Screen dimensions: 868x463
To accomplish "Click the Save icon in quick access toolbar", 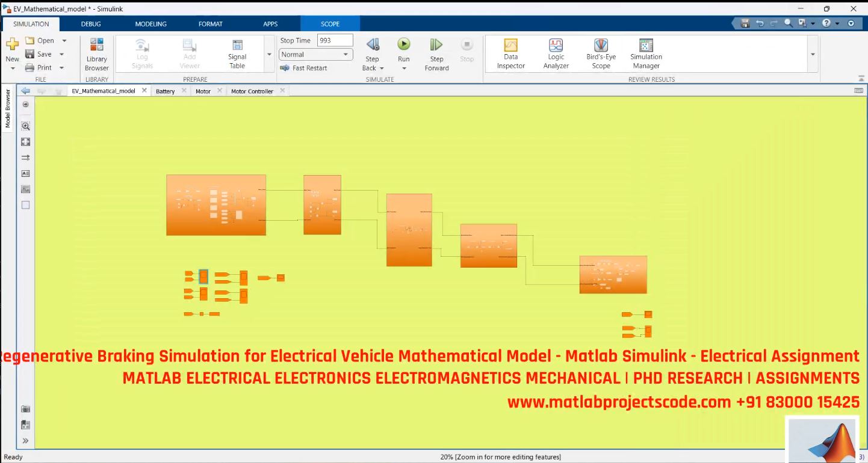I will (745, 22).
